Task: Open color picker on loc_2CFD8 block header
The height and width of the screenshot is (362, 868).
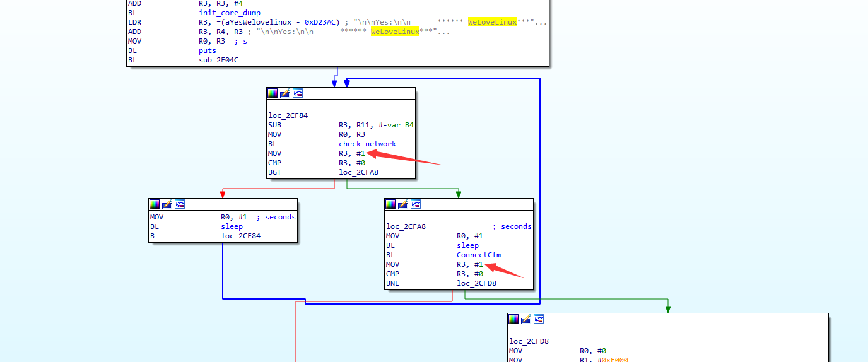Action: pos(514,319)
